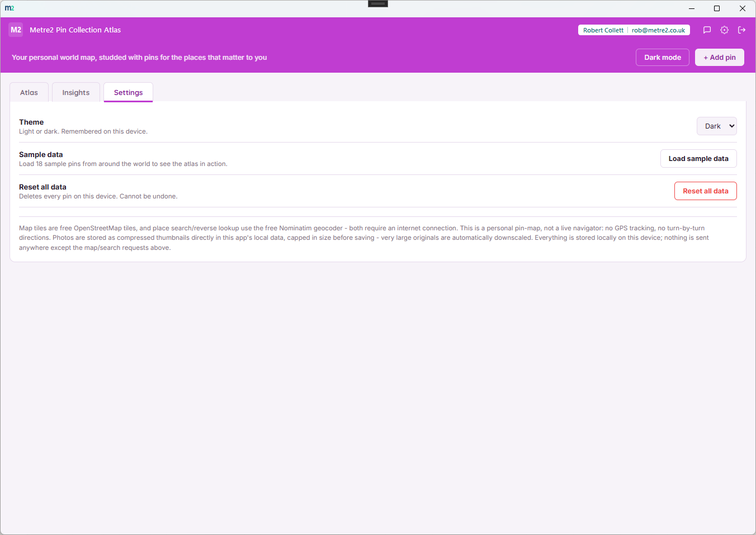Click the email rob@metre2.co.uk
This screenshot has width=756, height=535.
pyautogui.click(x=658, y=30)
